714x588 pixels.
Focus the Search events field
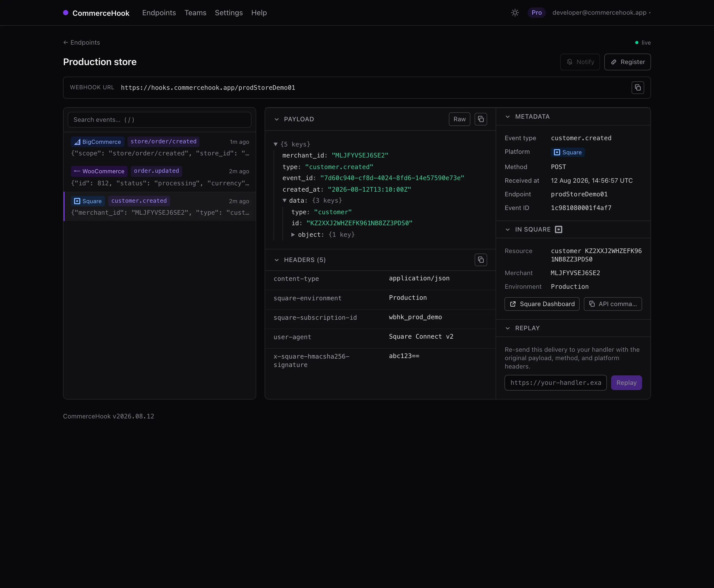160,120
